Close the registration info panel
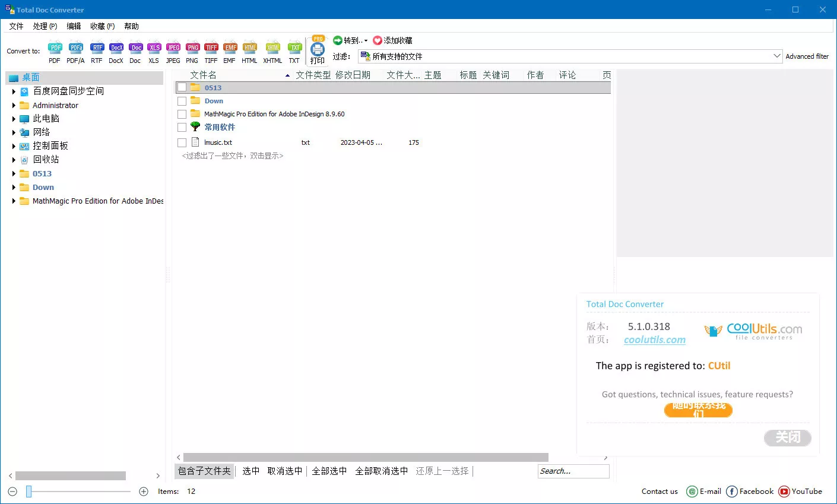837x504 pixels. pos(788,438)
